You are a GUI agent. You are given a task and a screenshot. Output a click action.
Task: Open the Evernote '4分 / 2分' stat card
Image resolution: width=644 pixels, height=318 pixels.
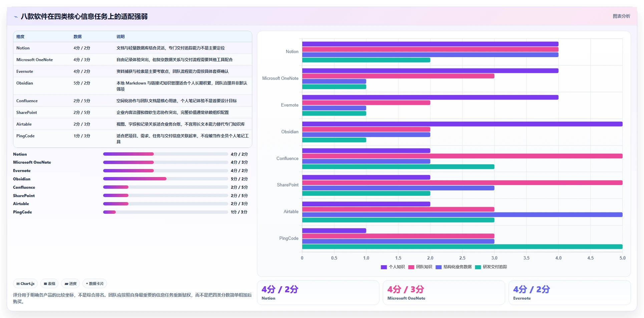[570, 293]
